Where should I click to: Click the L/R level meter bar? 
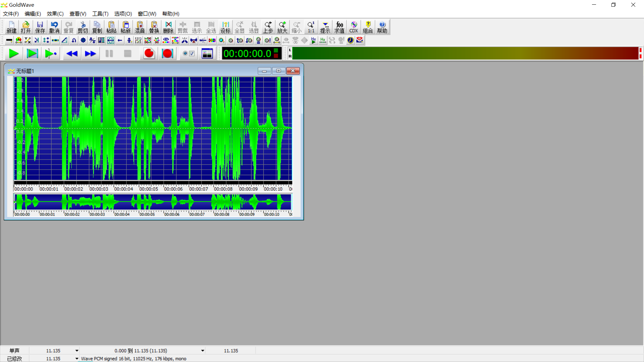coord(465,53)
